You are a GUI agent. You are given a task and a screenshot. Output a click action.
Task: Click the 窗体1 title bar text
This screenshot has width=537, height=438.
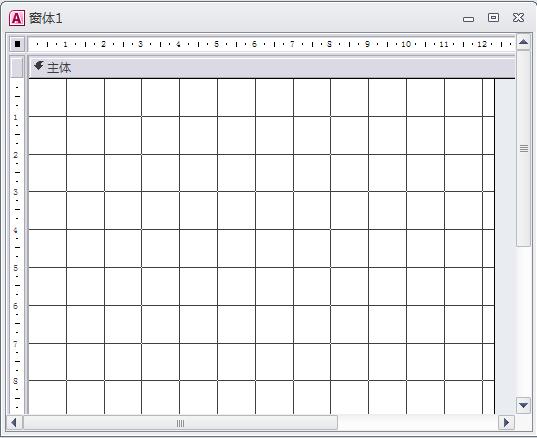(x=46, y=18)
